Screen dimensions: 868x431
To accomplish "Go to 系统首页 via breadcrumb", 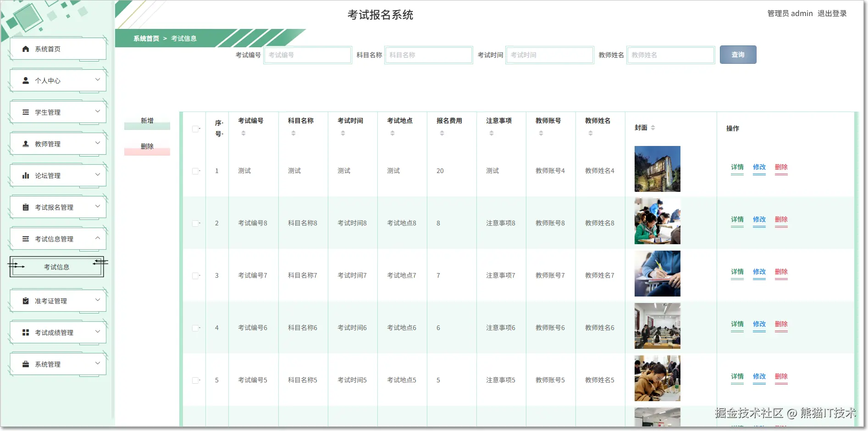I will click(146, 39).
